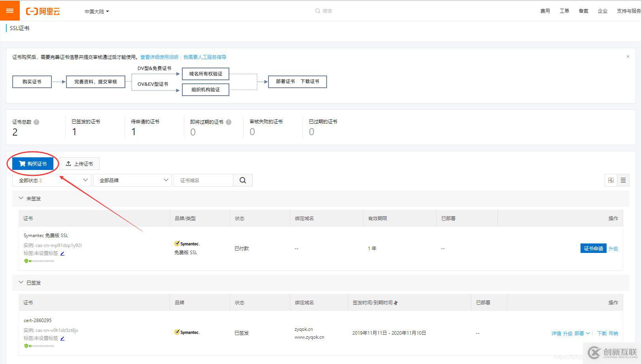The width and height of the screenshot is (641, 364).
Task: Click 已签发的证书 count of 1
Action: tap(74, 132)
